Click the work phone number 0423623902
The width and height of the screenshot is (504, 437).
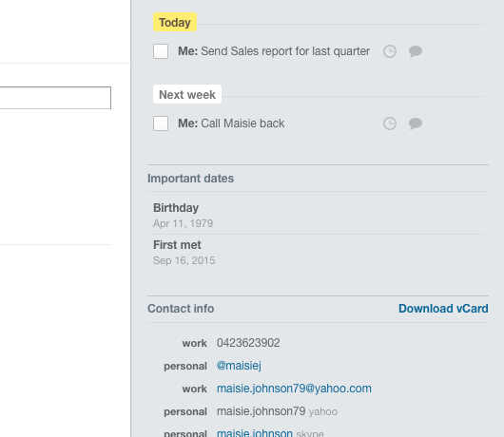[x=248, y=343]
